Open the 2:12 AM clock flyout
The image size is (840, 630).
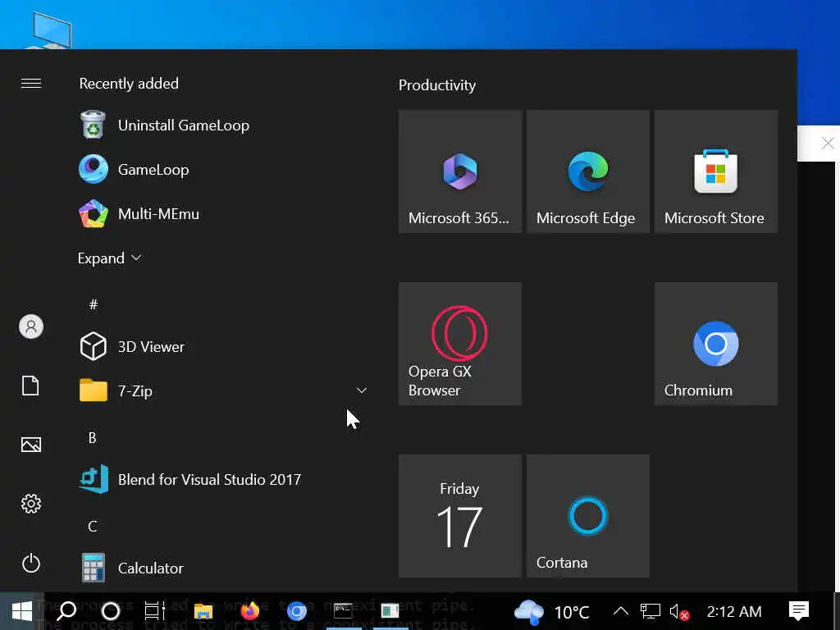point(734,611)
